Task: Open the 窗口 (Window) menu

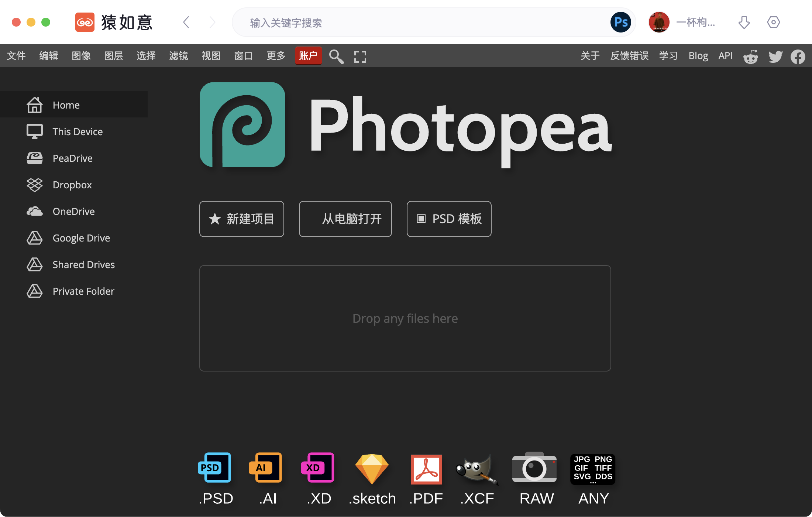Action: 244,56
